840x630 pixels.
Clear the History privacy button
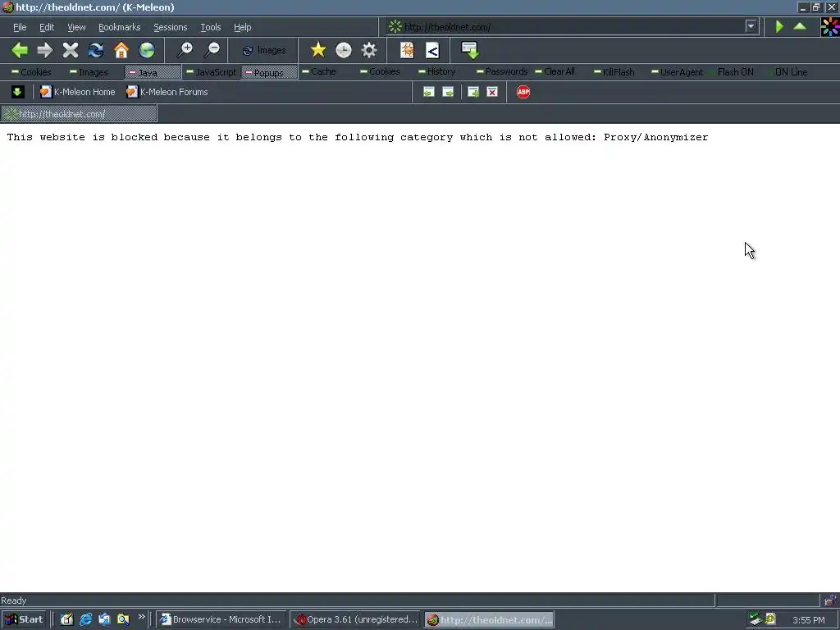pos(436,71)
